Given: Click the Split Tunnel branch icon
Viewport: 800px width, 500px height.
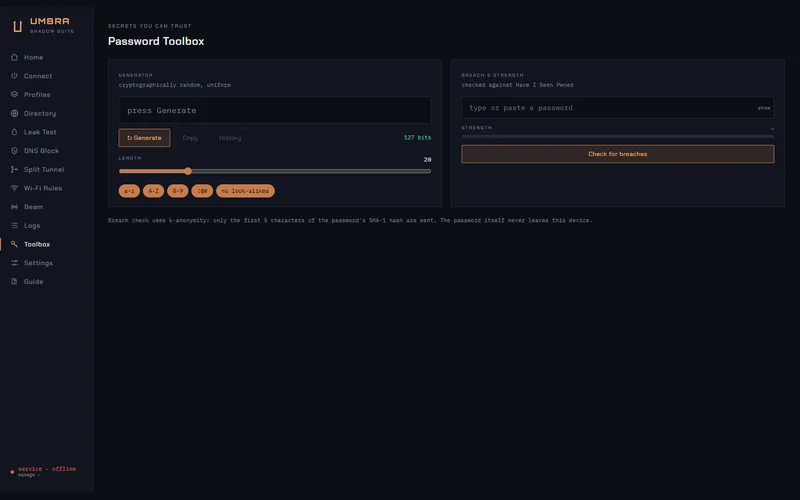Looking at the screenshot, I should 14,169.
